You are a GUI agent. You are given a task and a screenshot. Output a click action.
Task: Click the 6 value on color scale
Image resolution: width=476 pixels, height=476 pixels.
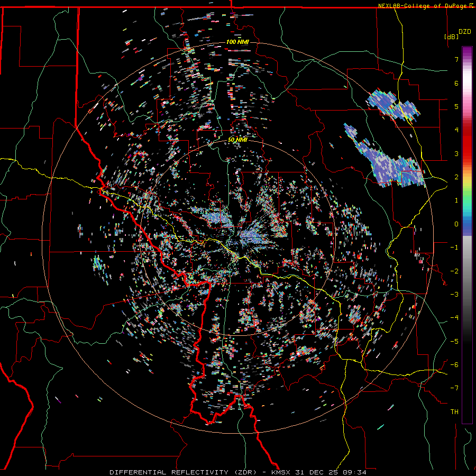click(456, 83)
